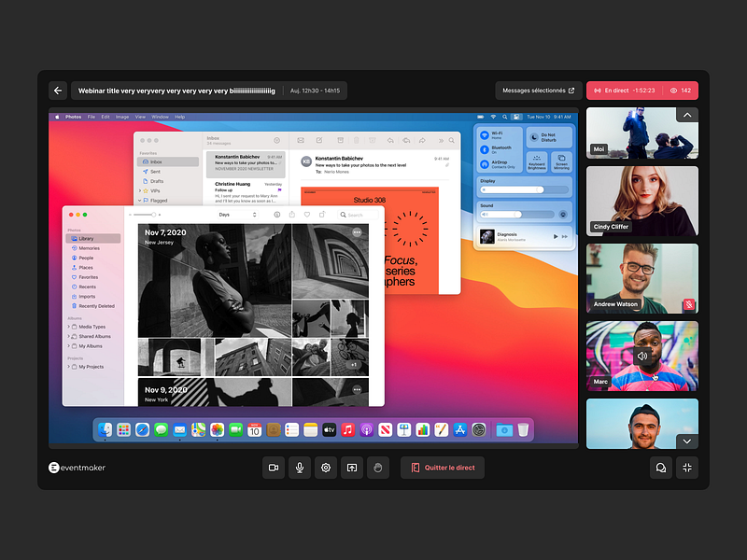Open the View menu
The height and width of the screenshot is (560, 747).
click(x=140, y=117)
